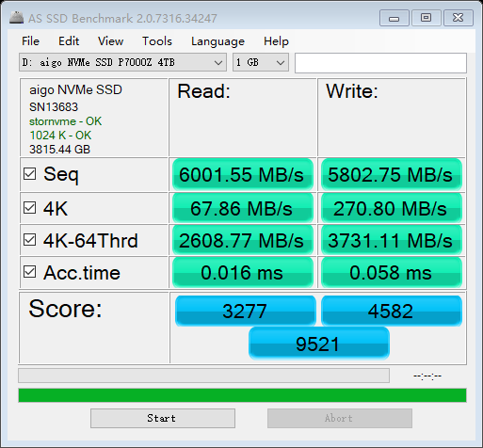Click the Read: column header
This screenshot has width=483, height=448.
(x=204, y=91)
